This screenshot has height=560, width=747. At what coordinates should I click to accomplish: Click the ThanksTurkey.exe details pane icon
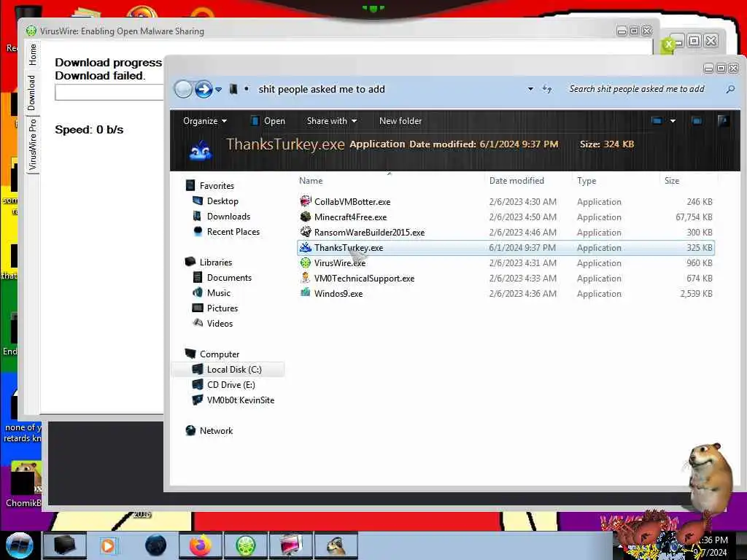(x=201, y=149)
